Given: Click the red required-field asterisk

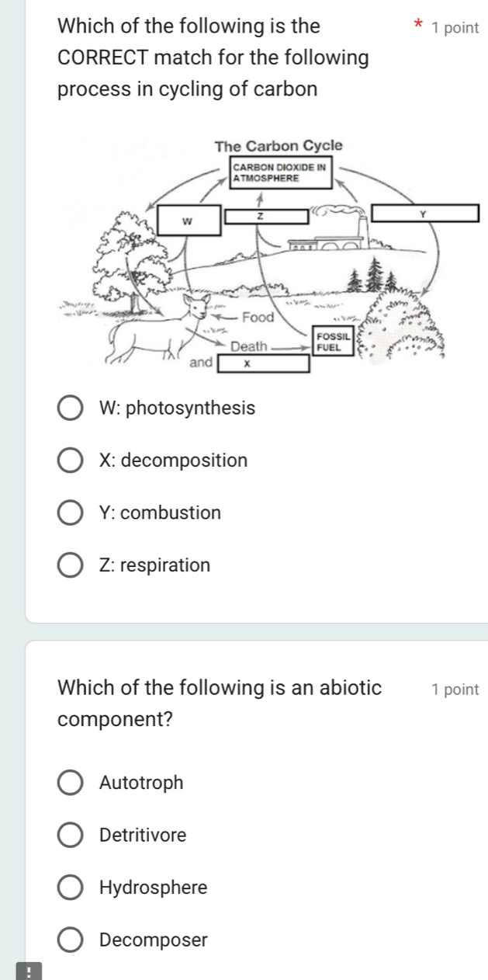Looking at the screenshot, I should 417,26.
